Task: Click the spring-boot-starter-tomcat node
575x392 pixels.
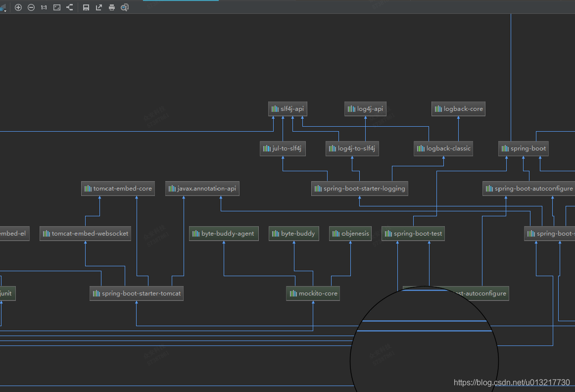Action: tap(137, 294)
